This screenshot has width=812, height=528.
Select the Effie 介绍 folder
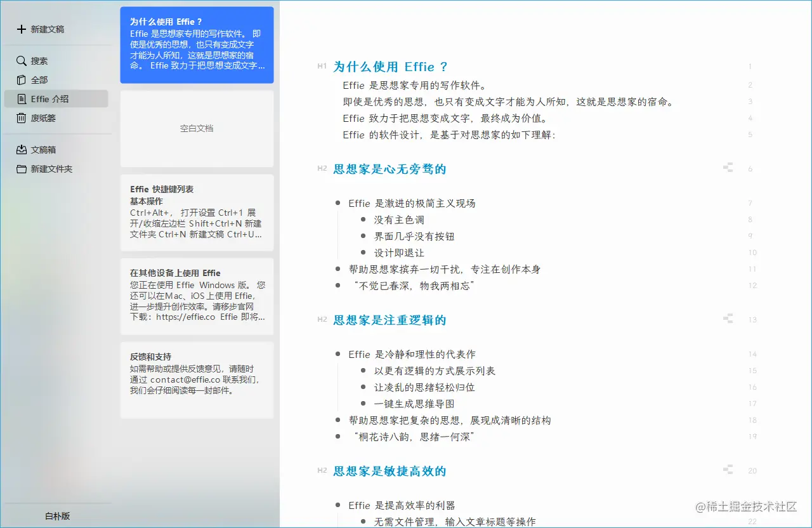56,99
